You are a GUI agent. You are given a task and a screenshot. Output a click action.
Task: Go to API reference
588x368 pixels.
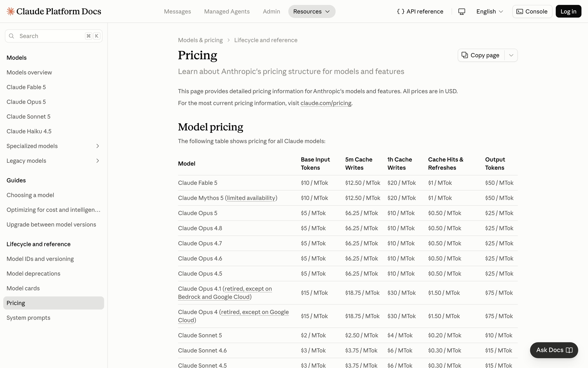420,11
